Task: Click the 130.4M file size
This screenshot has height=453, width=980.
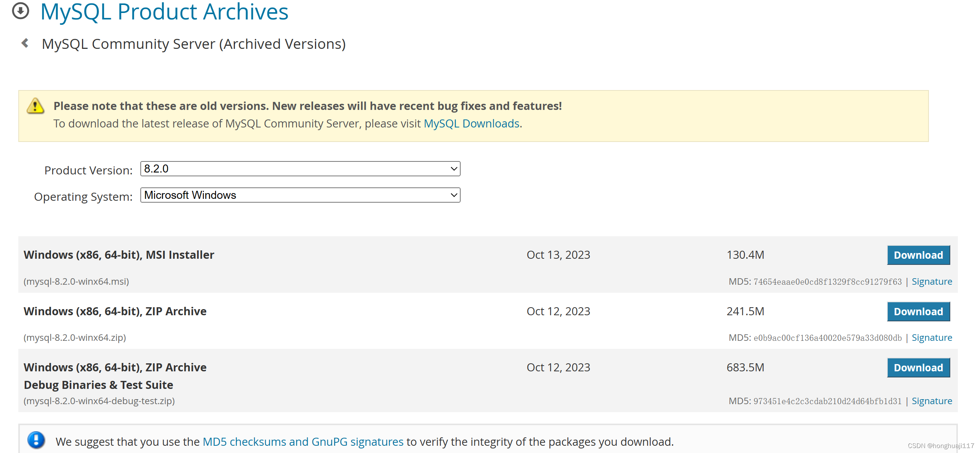Action: (x=745, y=255)
